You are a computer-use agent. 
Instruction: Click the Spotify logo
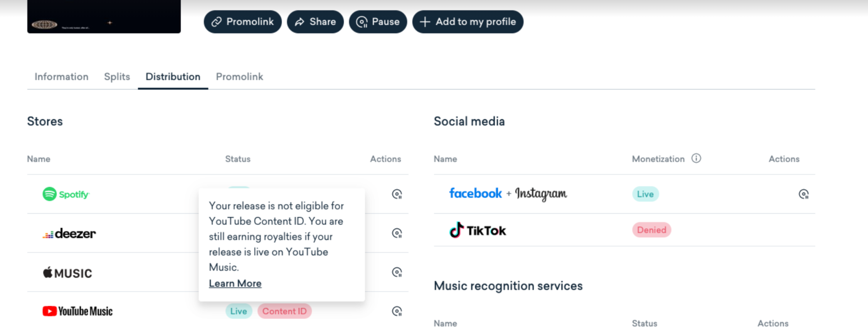66,194
